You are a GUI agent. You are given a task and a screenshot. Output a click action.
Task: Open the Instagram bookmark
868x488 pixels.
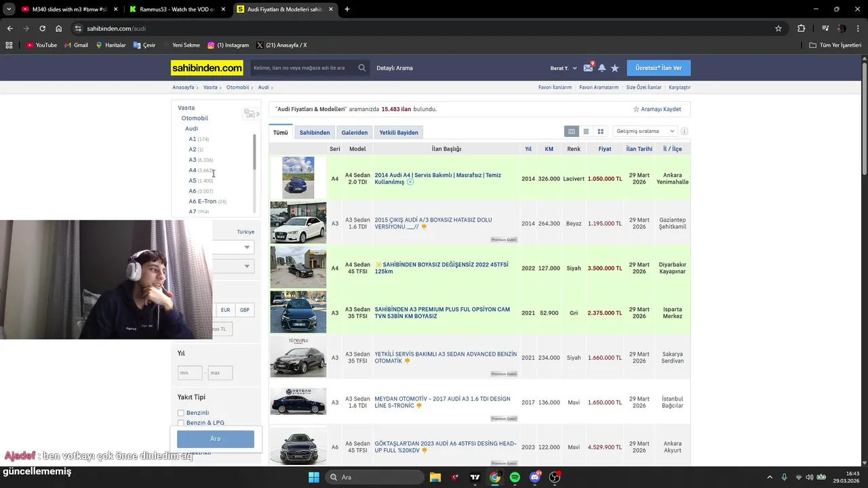228,45
